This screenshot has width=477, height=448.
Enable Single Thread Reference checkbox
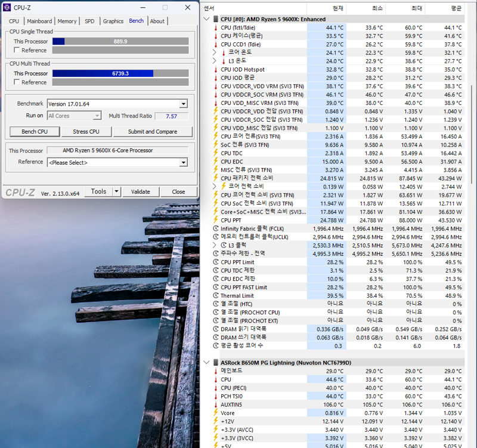pos(17,50)
